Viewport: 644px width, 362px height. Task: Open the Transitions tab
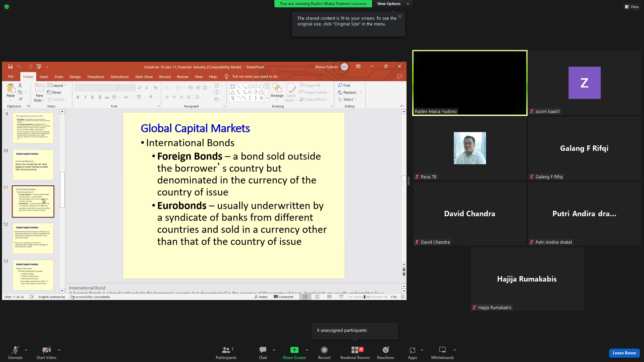(x=96, y=77)
